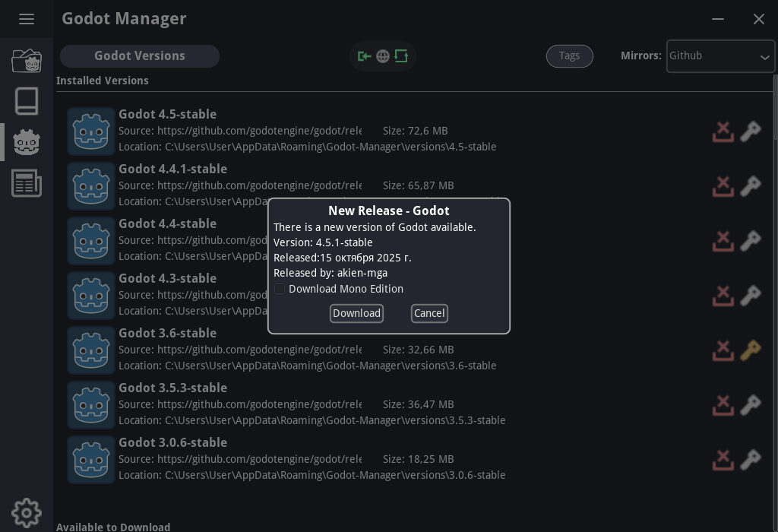Click hammer icon for Godot 4.4.1-stable
Viewport: 778px width, 532px height.
coord(751,187)
